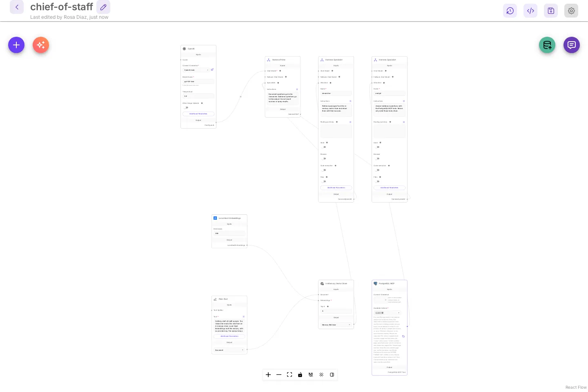Open PostgreSQL MCP Connect Credential dropdown
This screenshot has width=588, height=392.
(x=380, y=300)
